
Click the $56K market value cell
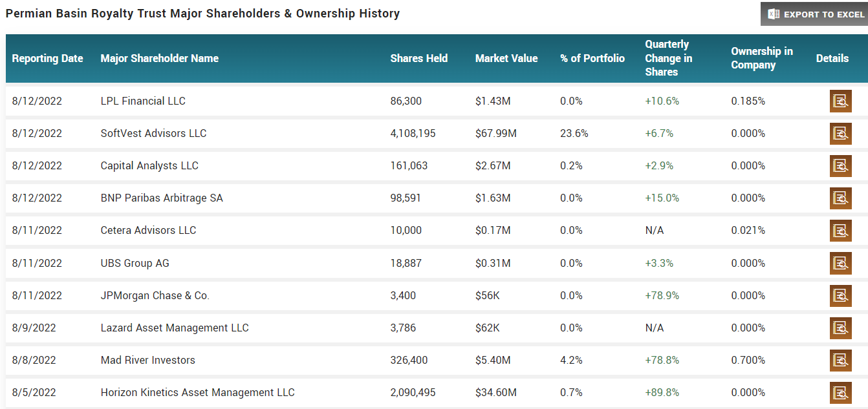tap(487, 295)
